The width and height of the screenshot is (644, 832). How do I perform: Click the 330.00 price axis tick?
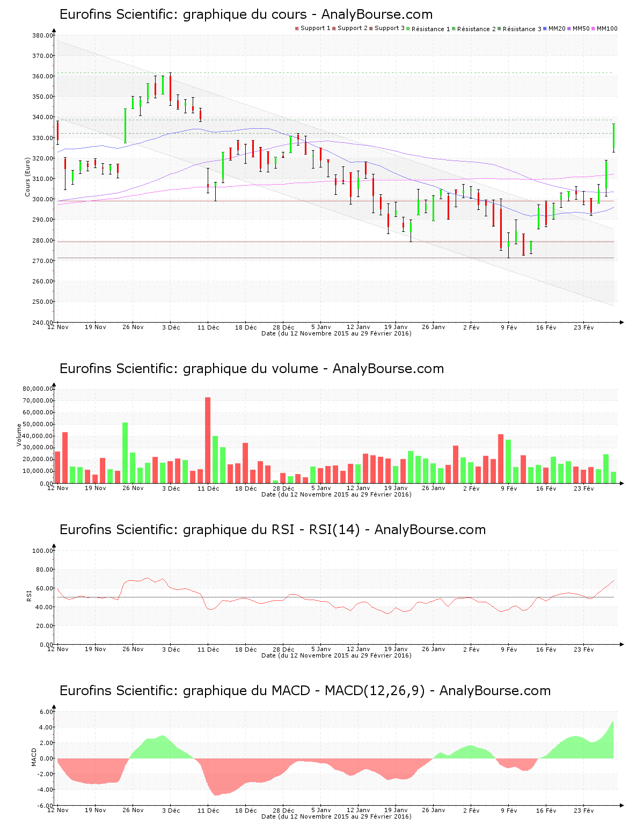coord(43,138)
